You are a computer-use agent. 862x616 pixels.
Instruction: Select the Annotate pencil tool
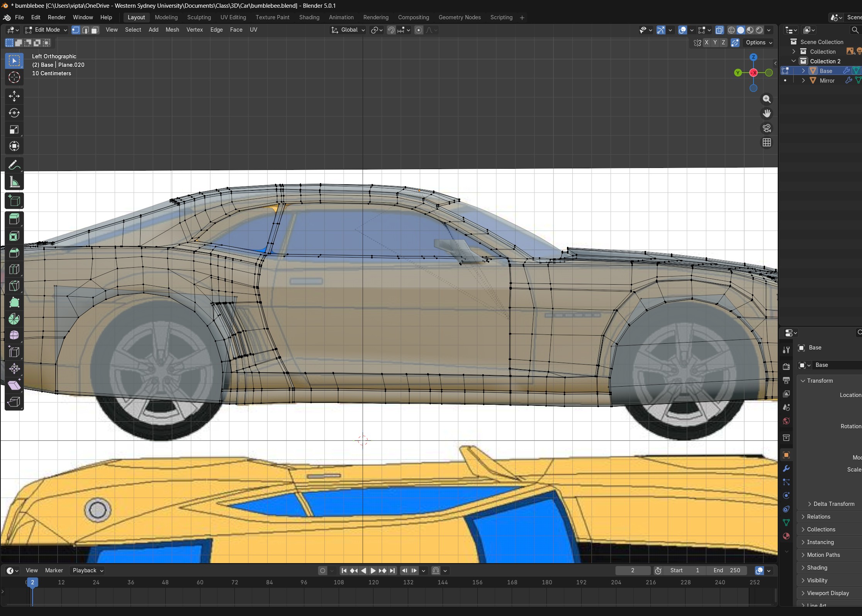pyautogui.click(x=14, y=165)
